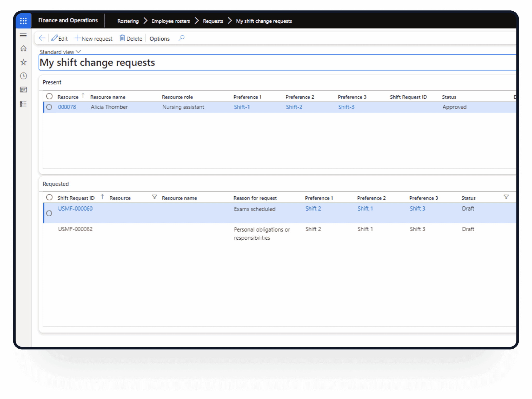Viewport: 532px width, 399px height.
Task: Expand the hamburger navigation menu
Action: click(23, 35)
